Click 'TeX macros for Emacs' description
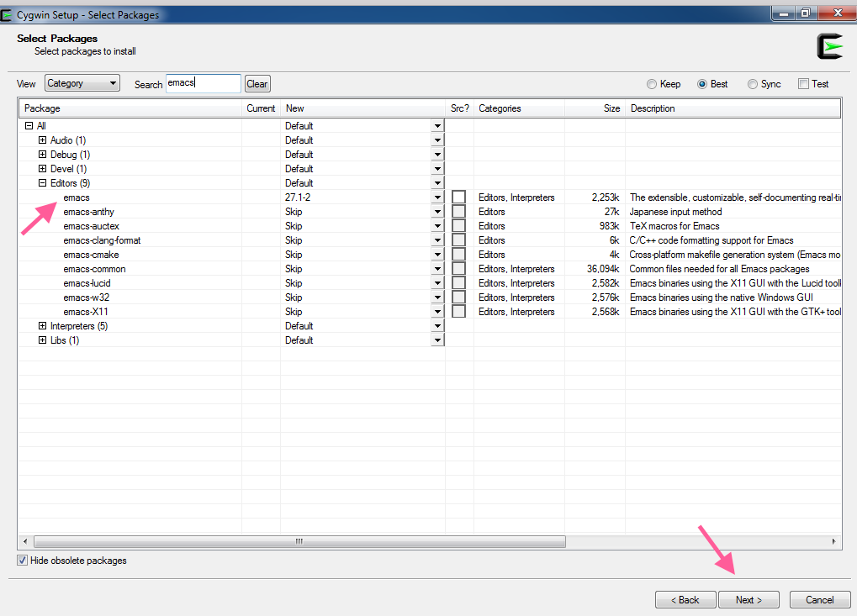Screen dimensions: 857x616 coord(674,225)
